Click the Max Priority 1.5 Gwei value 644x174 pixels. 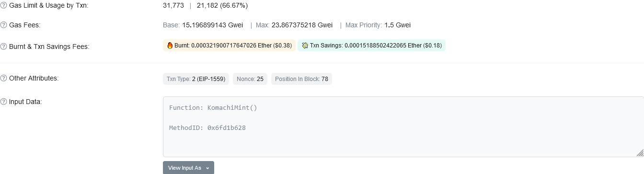click(x=397, y=25)
